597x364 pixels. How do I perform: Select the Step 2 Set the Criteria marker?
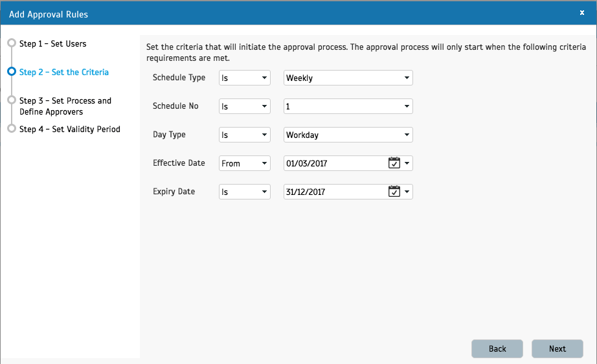coord(11,72)
